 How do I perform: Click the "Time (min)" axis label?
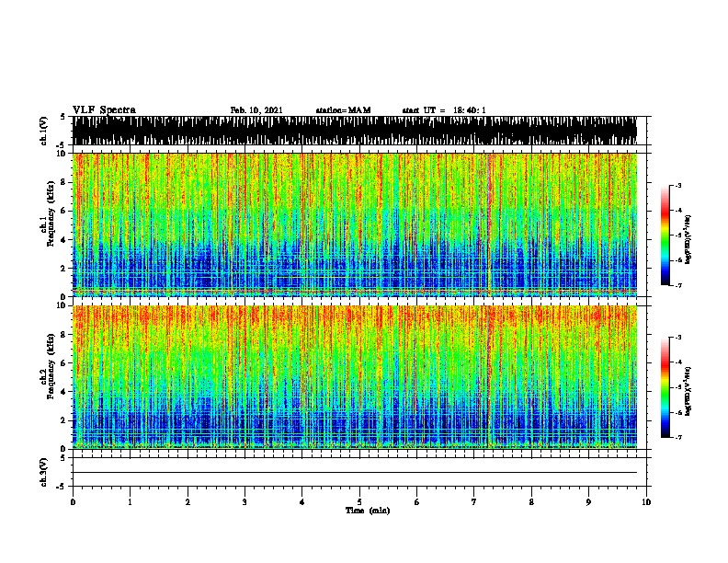pos(368,511)
